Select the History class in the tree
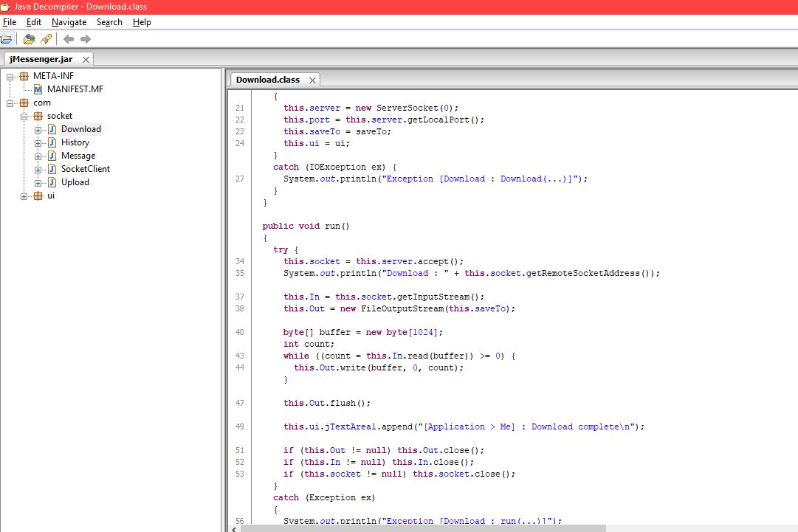The image size is (798, 532). pos(75,142)
